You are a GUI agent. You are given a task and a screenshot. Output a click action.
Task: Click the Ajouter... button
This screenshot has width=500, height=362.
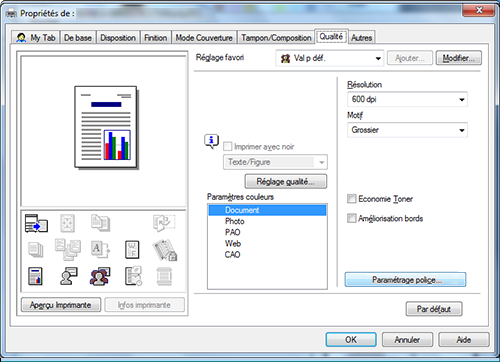pos(410,58)
